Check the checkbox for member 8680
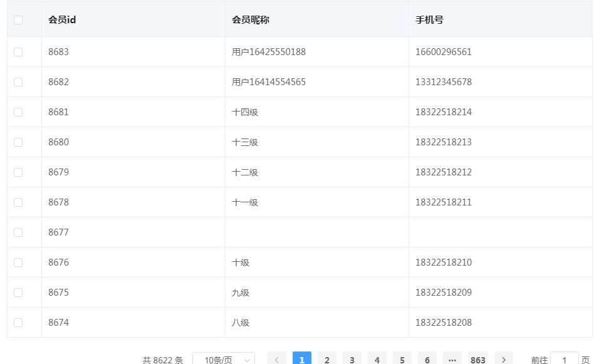 [18, 142]
